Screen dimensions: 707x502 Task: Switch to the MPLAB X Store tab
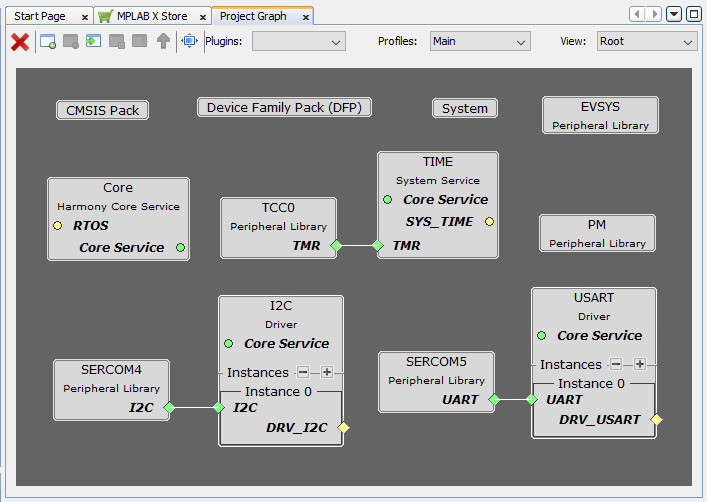tap(152, 16)
